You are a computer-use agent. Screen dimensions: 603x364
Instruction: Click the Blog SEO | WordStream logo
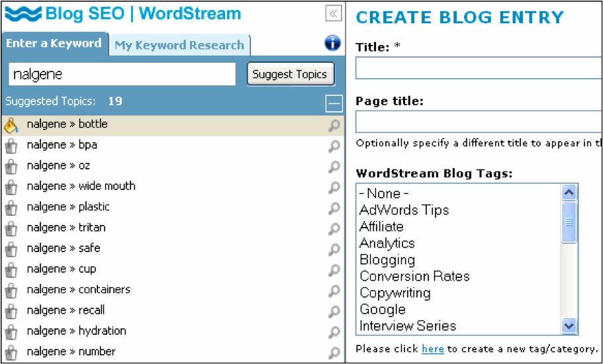(x=123, y=14)
